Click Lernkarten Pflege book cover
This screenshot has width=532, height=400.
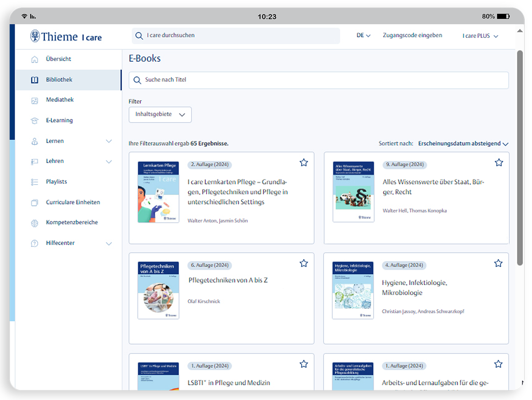(x=158, y=192)
